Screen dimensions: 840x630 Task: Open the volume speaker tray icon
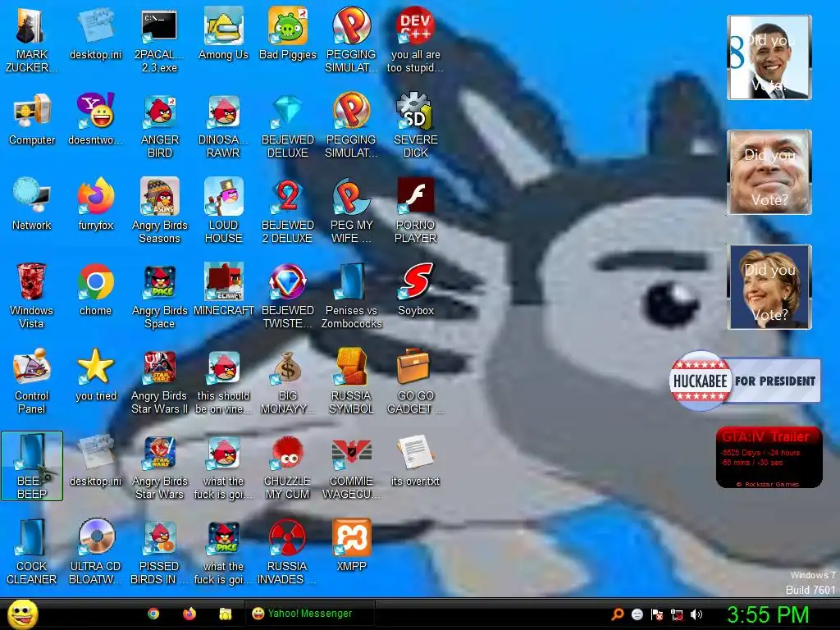[696, 614]
